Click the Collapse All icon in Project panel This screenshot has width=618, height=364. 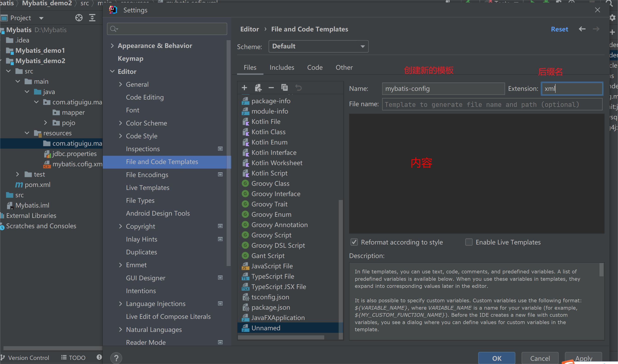[92, 18]
